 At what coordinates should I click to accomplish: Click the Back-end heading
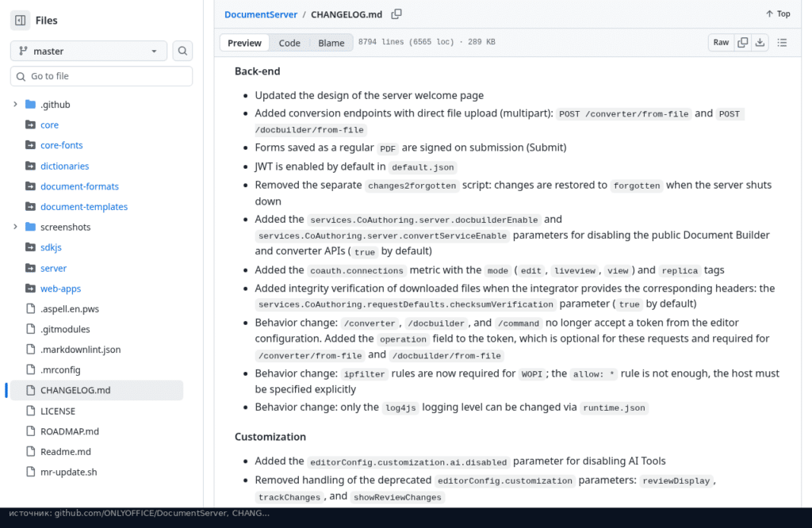[258, 71]
